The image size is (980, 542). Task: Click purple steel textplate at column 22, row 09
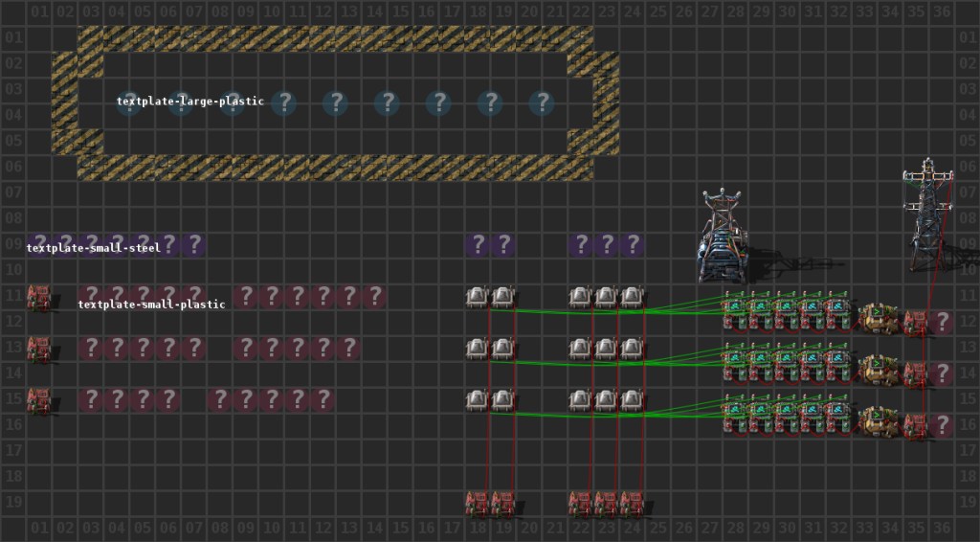(x=580, y=244)
